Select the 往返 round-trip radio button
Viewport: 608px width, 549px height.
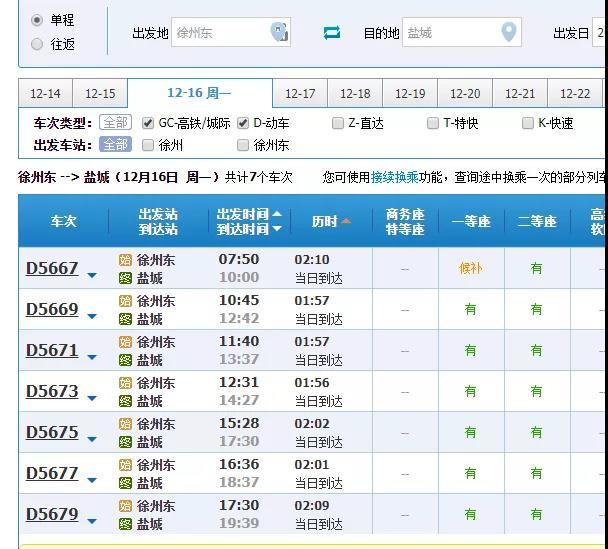coord(37,44)
